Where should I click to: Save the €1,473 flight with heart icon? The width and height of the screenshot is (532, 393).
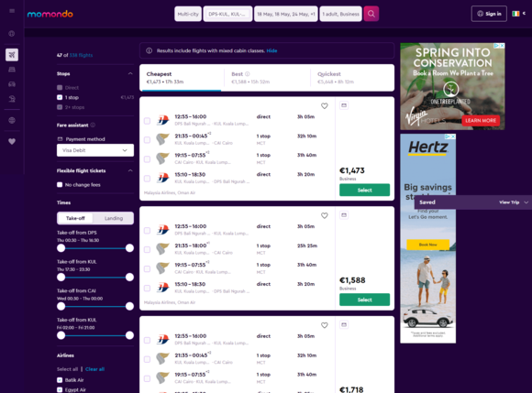(x=325, y=106)
